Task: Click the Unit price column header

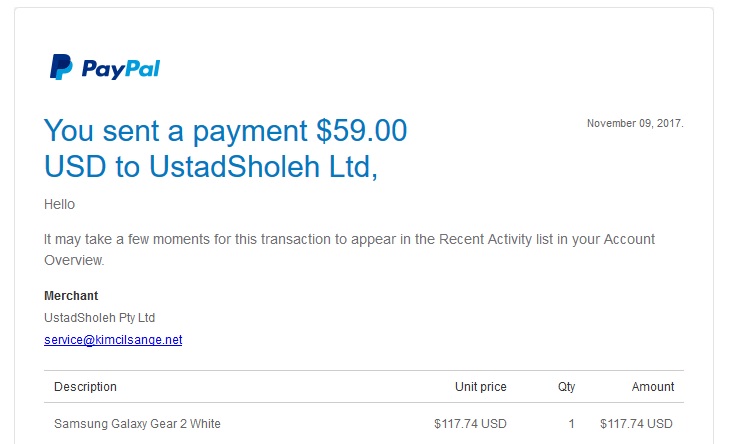Action: pos(480,387)
